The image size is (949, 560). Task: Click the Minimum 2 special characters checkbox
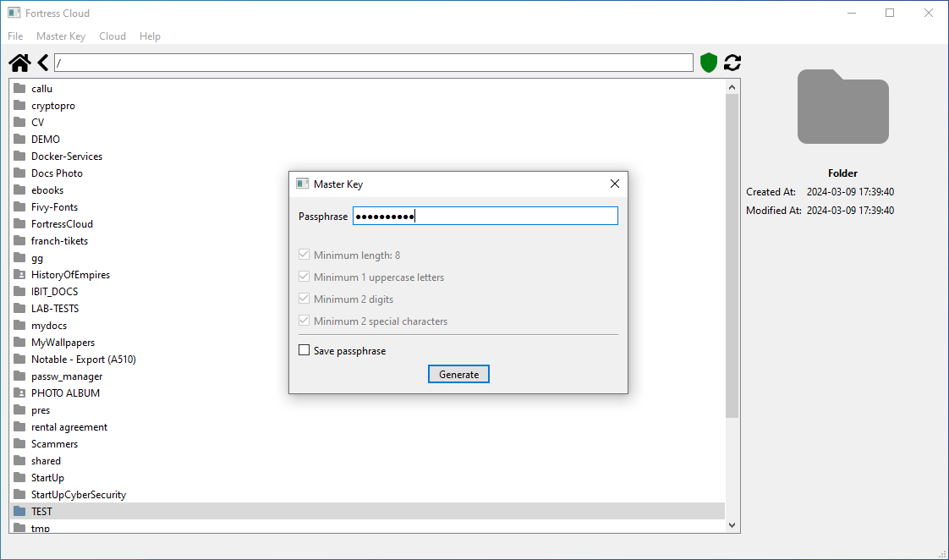point(304,321)
